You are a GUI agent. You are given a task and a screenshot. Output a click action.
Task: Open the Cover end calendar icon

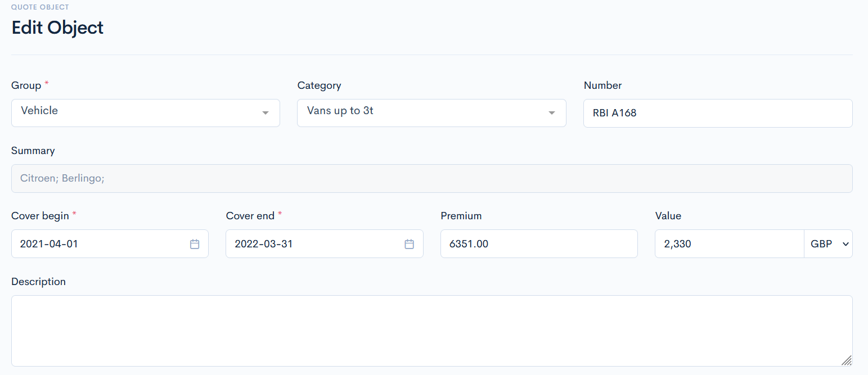pyautogui.click(x=410, y=244)
